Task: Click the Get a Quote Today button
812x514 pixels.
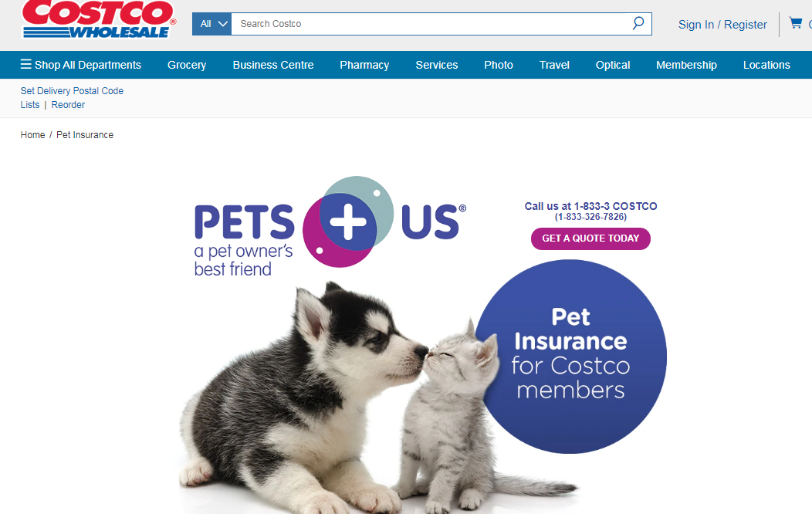Action: 590,238
